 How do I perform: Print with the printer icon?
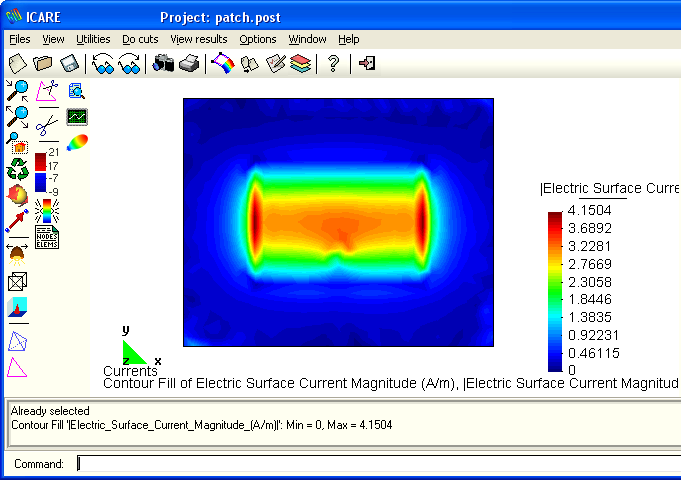[x=189, y=63]
